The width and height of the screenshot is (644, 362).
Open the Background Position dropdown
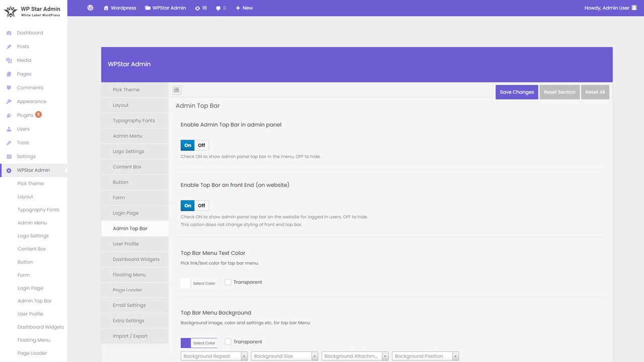(x=426, y=356)
